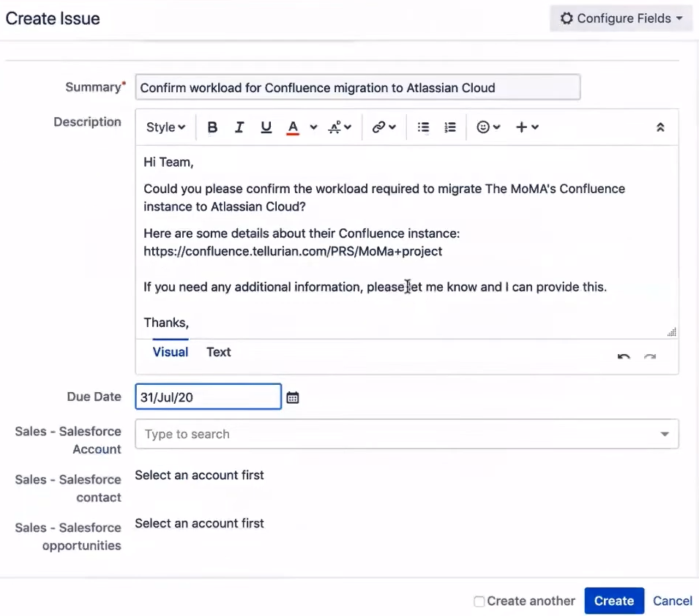
Task: Click the confluence.tellurian.com URL text
Action: (293, 252)
